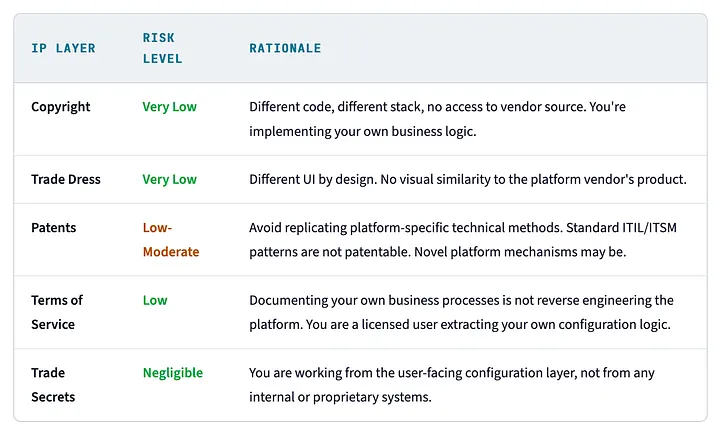The image size is (720, 435).
Task: Click the IP LAYER column header
Action: (63, 48)
